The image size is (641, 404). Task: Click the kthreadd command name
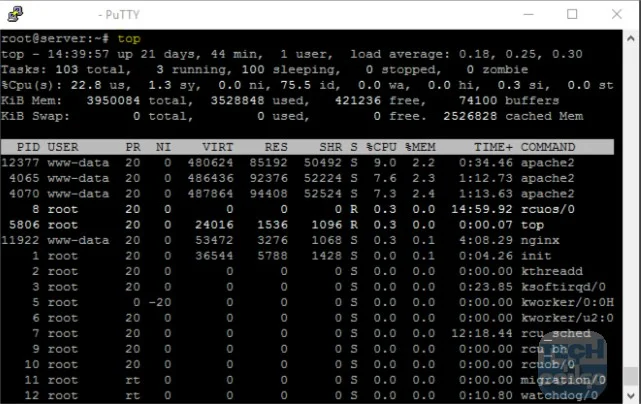pyautogui.click(x=551, y=272)
